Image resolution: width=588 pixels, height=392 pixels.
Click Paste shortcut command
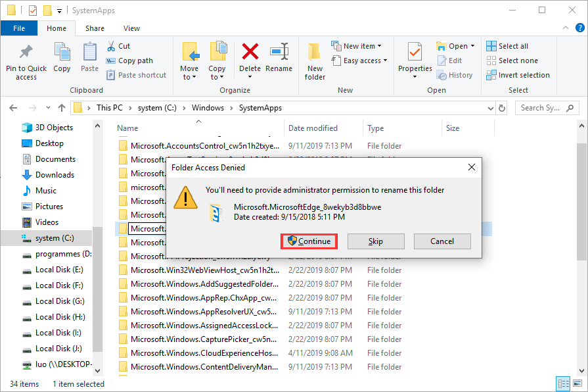point(137,75)
